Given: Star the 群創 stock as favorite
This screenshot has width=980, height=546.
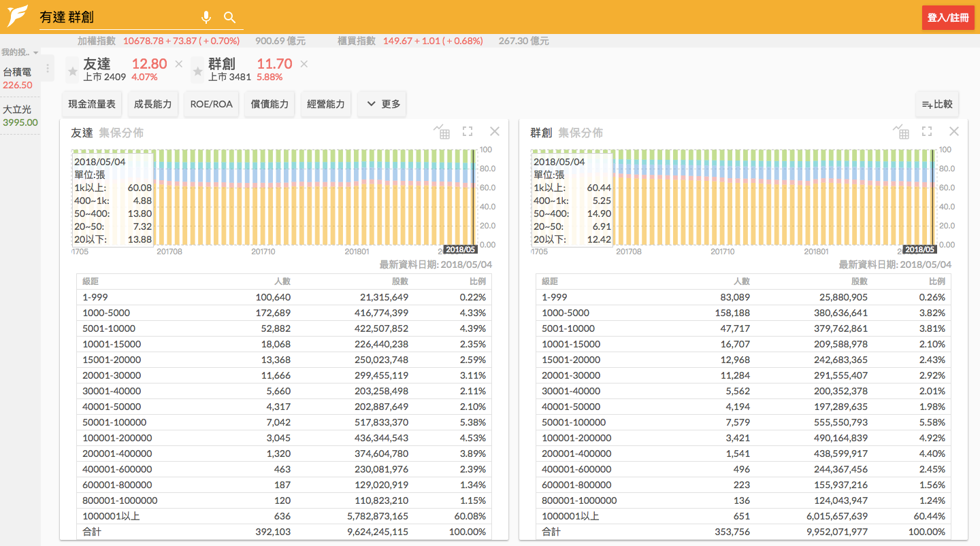Looking at the screenshot, I should 198,71.
